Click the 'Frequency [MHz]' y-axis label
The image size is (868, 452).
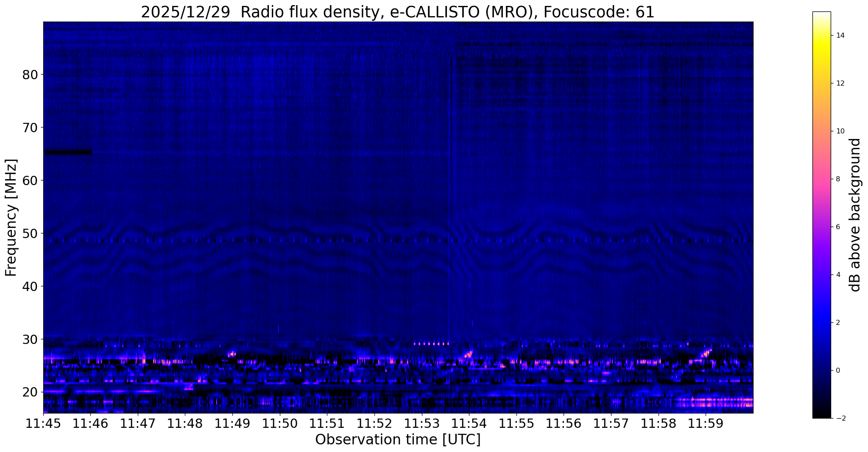tap(11, 218)
